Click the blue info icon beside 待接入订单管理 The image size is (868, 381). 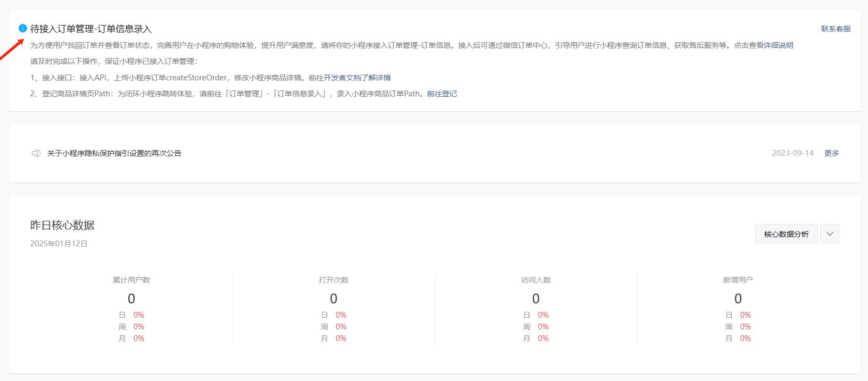[23, 28]
